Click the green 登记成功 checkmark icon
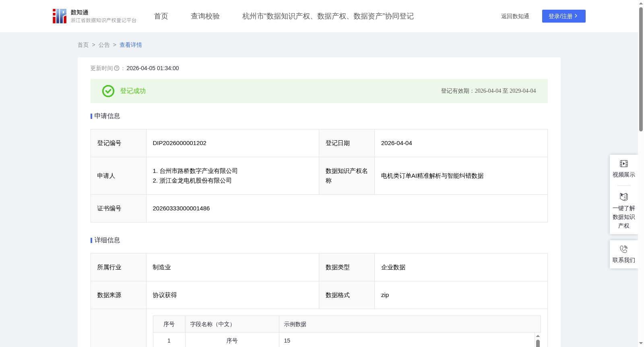The height and width of the screenshot is (347, 644). 108,91
